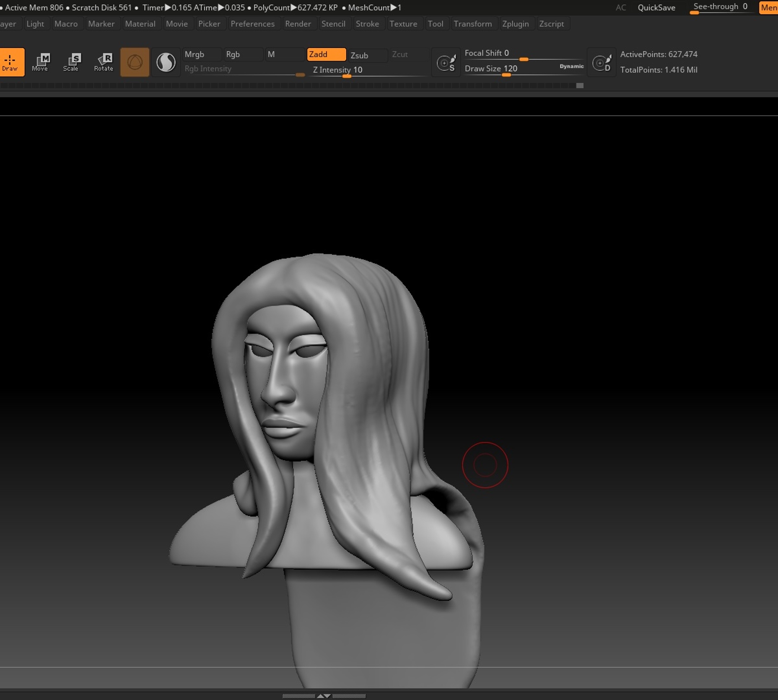Adjust the Z Intensity slider
The width and height of the screenshot is (778, 700).
point(346,76)
